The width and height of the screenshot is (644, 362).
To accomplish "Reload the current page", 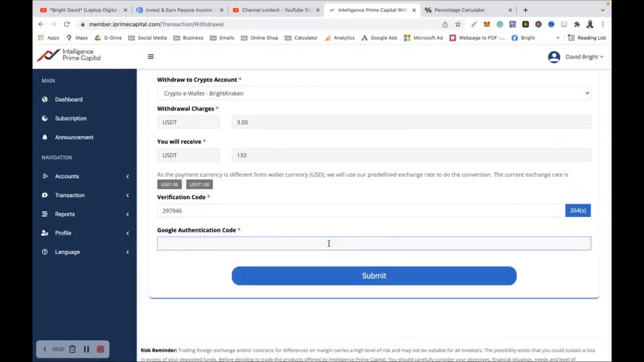I will [x=66, y=24].
